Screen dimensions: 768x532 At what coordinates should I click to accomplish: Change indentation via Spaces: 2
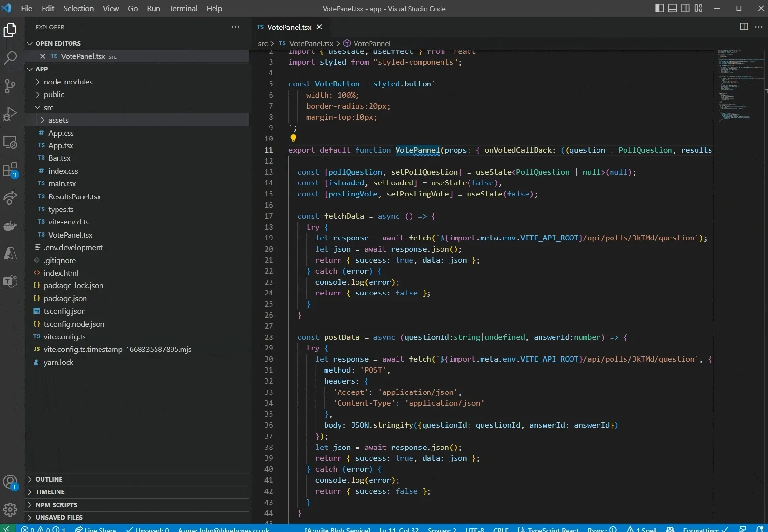[x=442, y=529]
